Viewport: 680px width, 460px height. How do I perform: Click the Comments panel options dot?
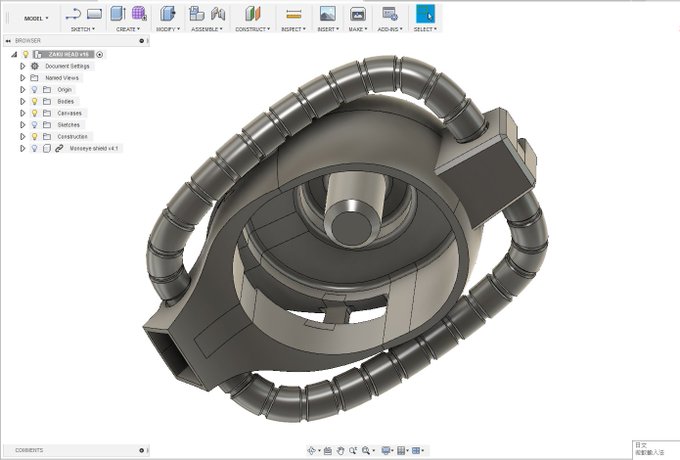(x=141, y=450)
